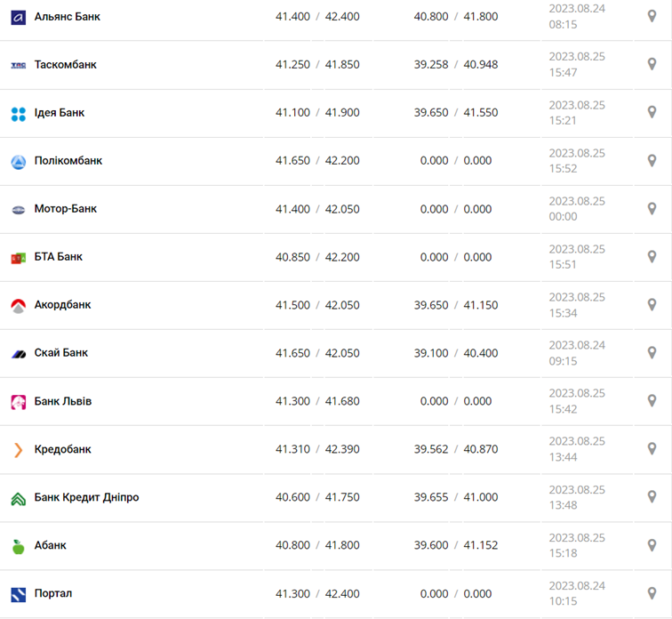
Task: Click the Кредобанк name link
Action: 63,450
